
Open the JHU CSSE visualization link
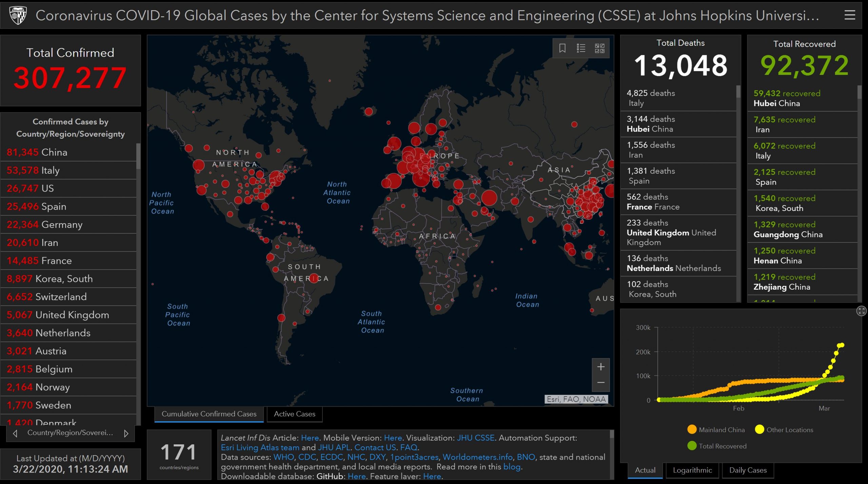click(x=475, y=438)
